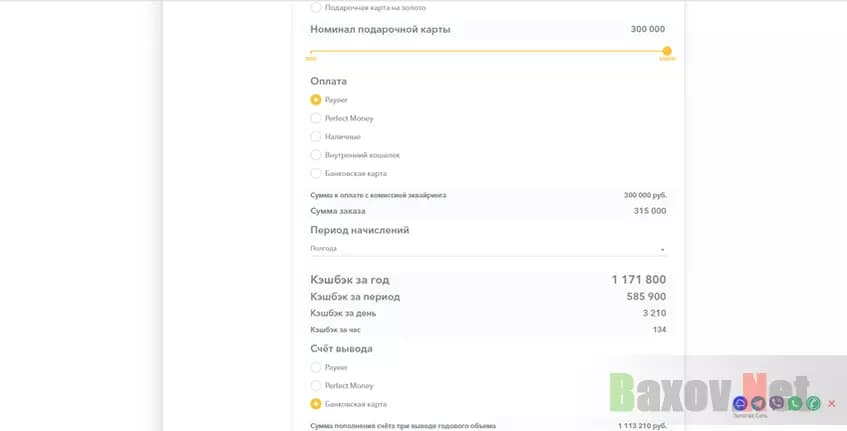Click the rightmost green contact icon
This screenshot has width=847, height=431.
[x=814, y=403]
